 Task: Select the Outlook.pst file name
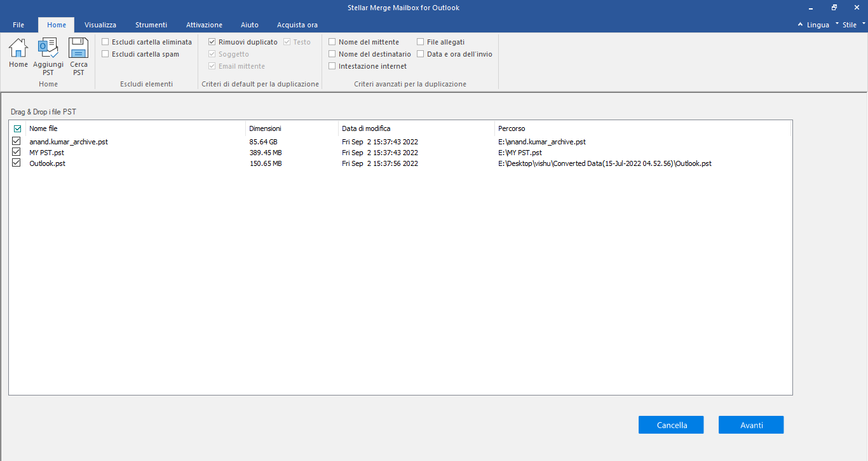(x=47, y=163)
